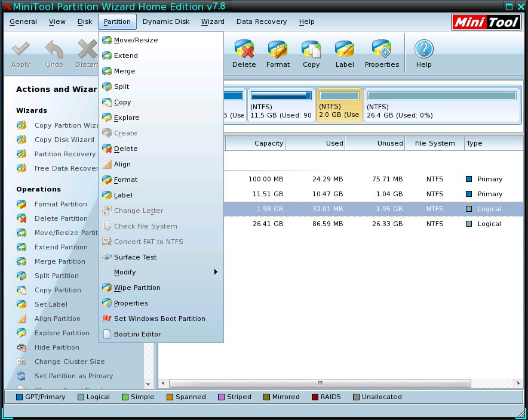Image resolution: width=528 pixels, height=420 pixels.
Task: Click the Format toolbar icon
Action: 278,54
